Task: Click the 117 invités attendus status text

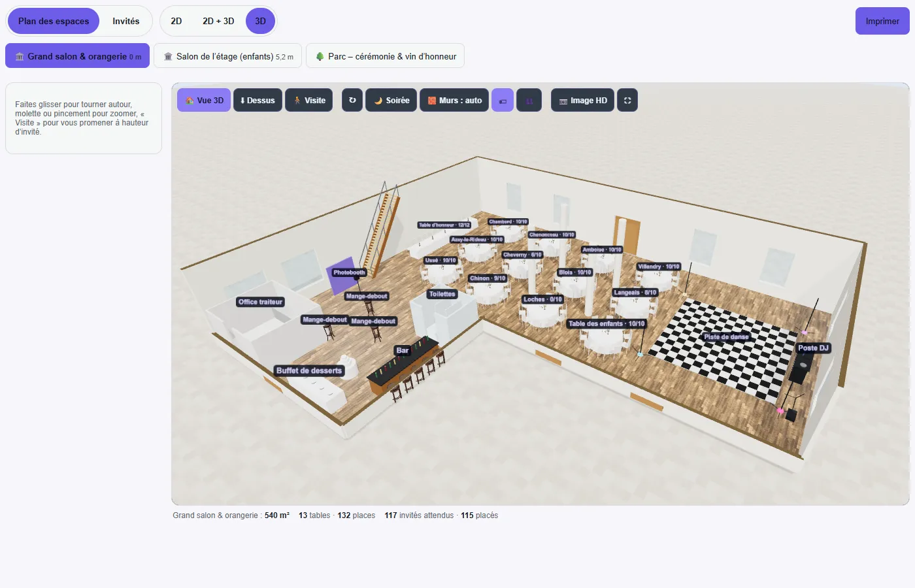Action: coord(419,515)
